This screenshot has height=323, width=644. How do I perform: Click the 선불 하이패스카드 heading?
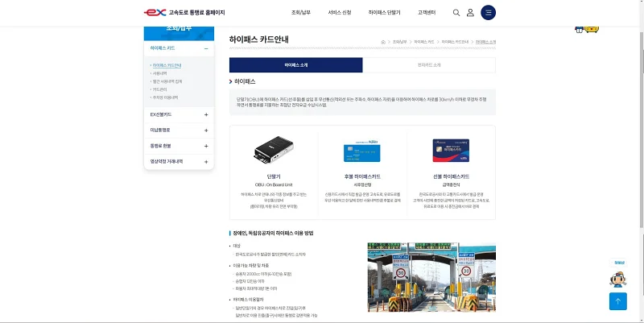(451, 176)
